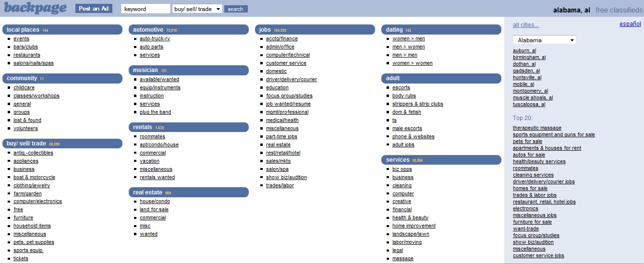Open the childcare link
This screenshot has height=264, width=644.
pos(24,88)
